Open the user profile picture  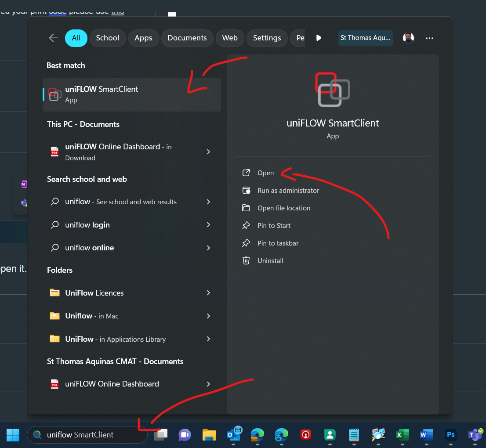408,38
